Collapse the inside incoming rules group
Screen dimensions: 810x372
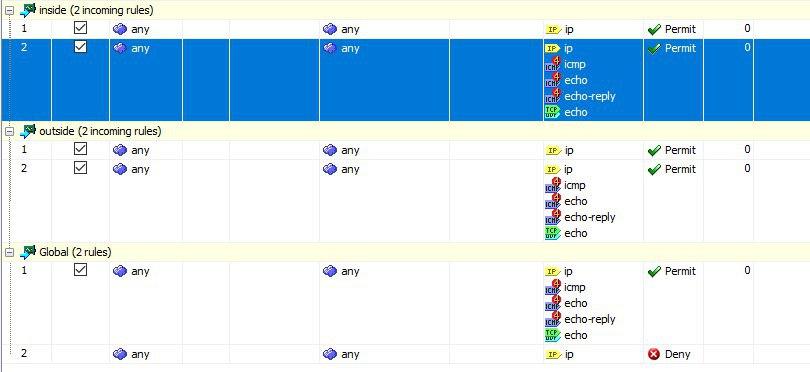tap(9, 11)
